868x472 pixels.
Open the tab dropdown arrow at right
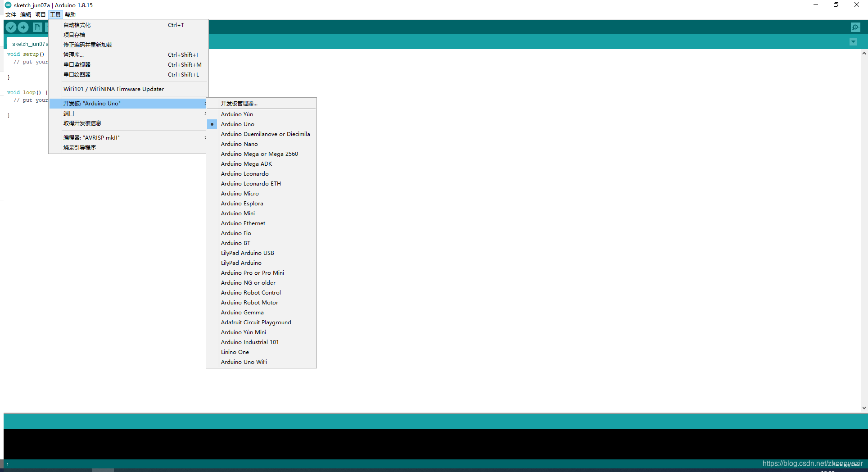853,42
